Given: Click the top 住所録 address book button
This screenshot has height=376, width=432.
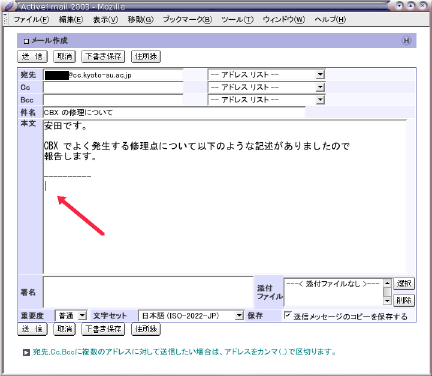Looking at the screenshot, I should click(146, 56).
